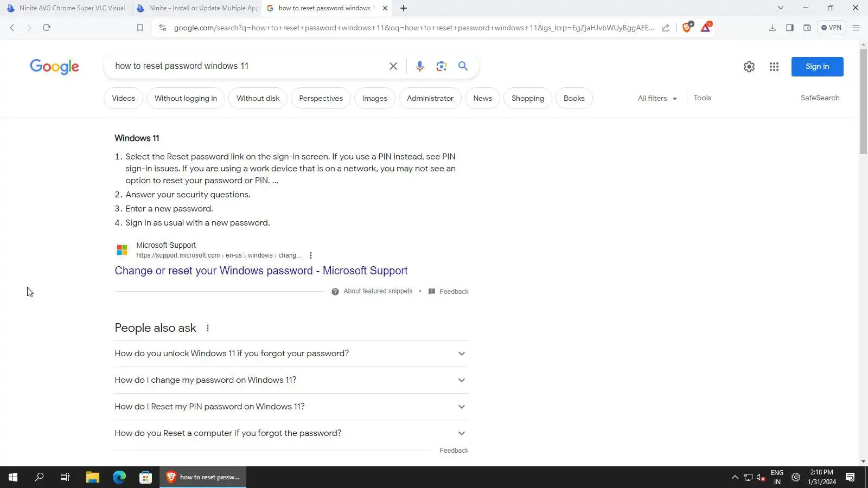Click the Google logo
This screenshot has width=868, height=488.
[54, 67]
